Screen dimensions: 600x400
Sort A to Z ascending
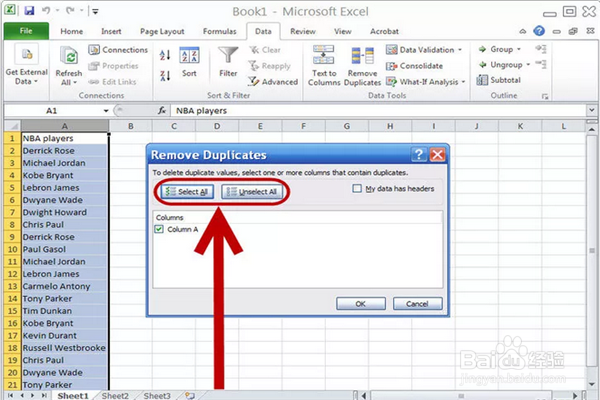point(165,55)
